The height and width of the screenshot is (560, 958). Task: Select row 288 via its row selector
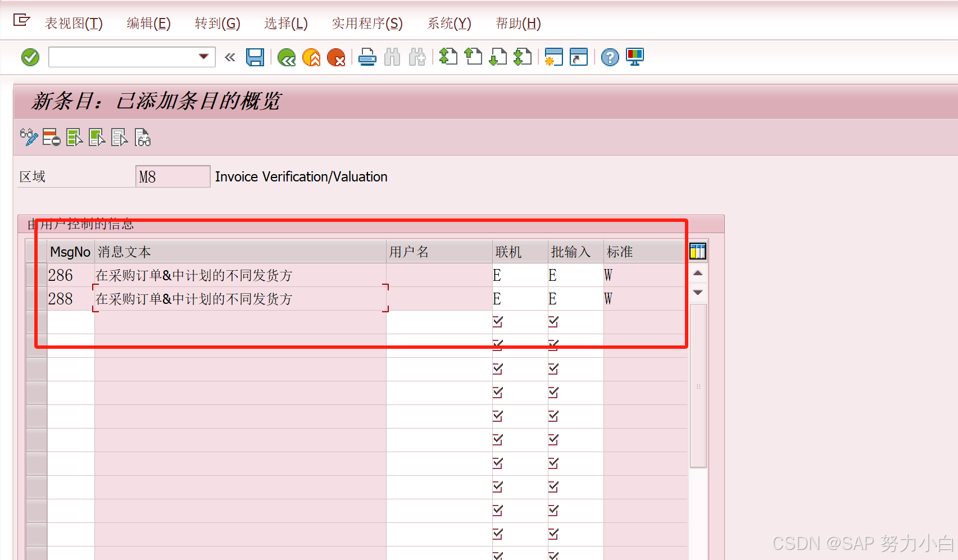tap(37, 299)
